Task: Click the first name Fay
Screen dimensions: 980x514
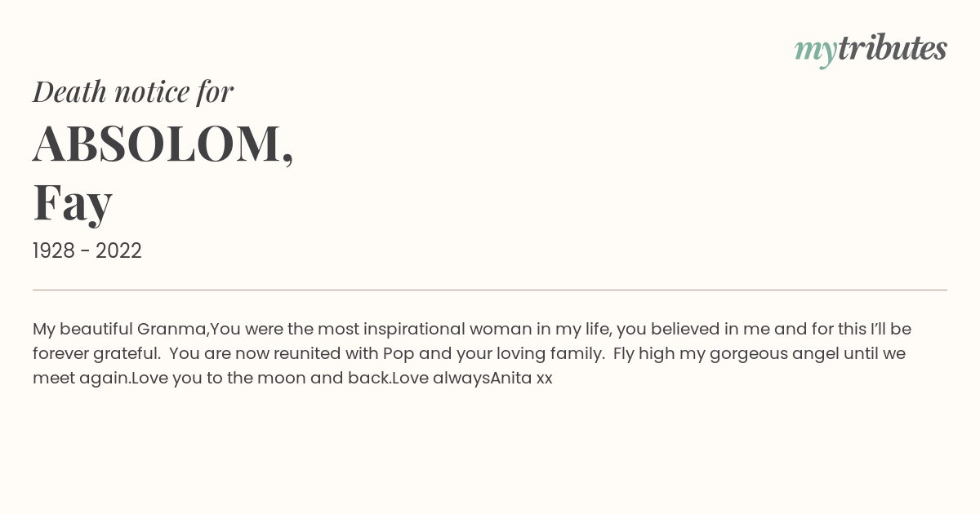Action: [73, 202]
